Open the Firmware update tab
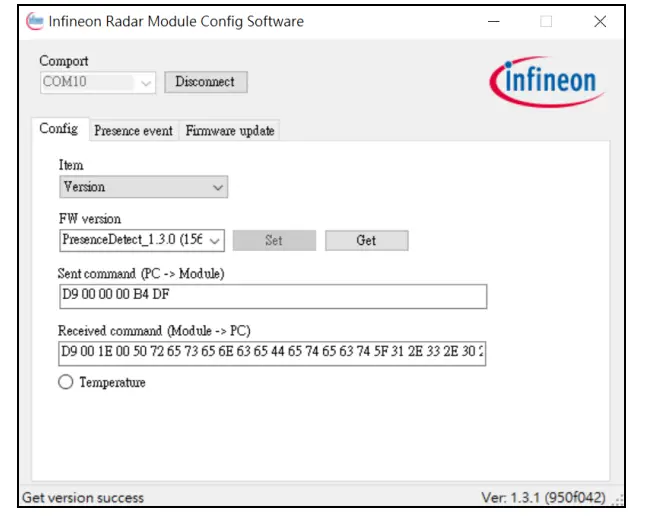 [229, 131]
